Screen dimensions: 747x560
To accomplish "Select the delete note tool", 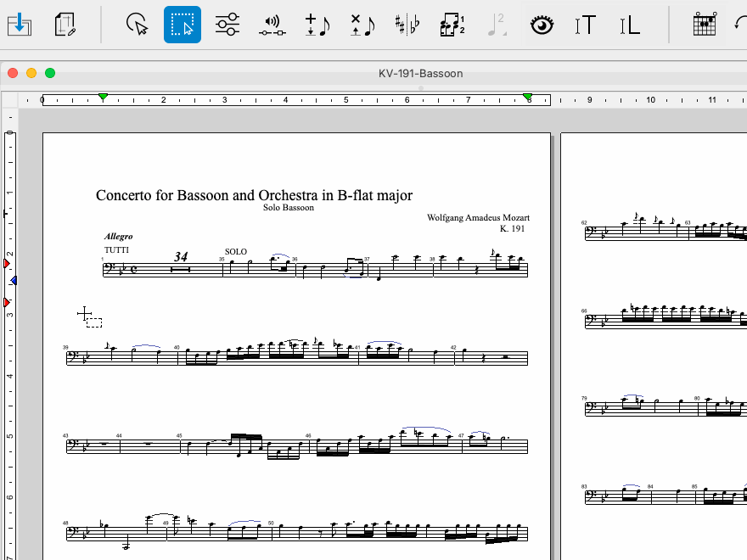I will (x=362, y=25).
